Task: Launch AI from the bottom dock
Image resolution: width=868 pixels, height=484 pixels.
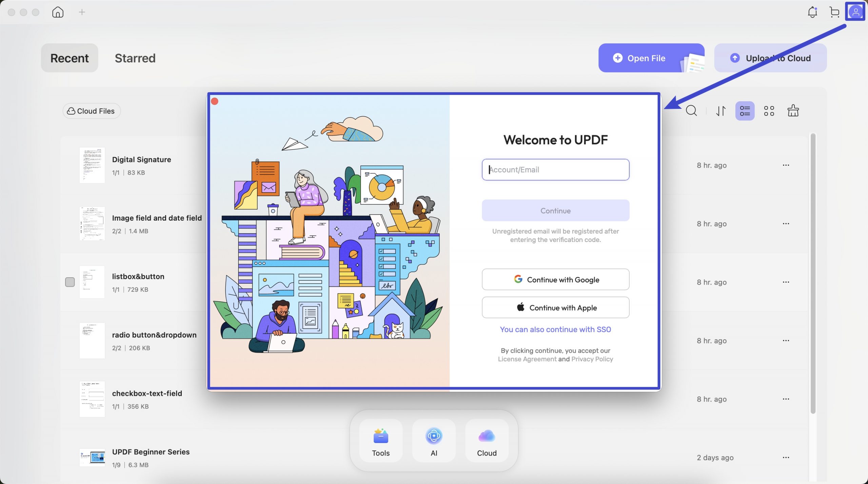Action: pos(434,440)
